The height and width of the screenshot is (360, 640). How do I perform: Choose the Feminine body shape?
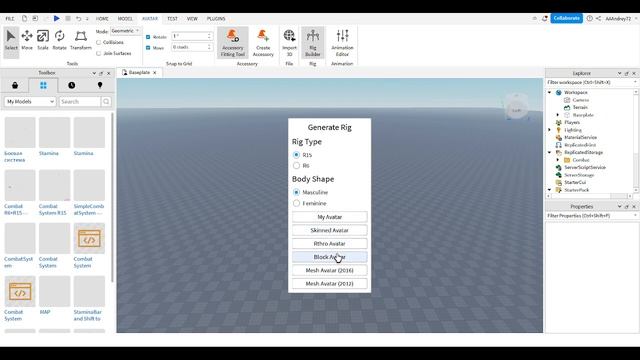(296, 203)
